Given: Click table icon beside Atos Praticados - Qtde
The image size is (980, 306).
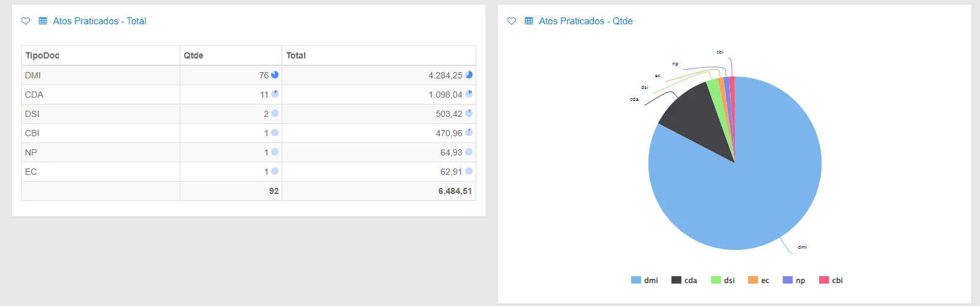Looking at the screenshot, I should 529,21.
